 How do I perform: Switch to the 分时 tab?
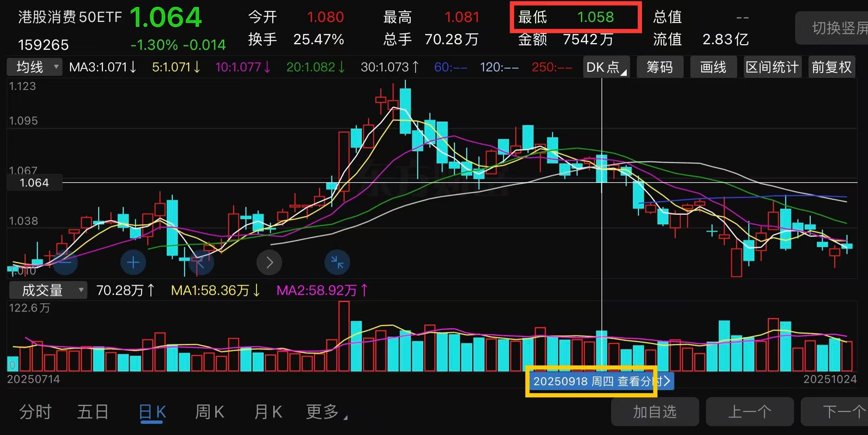click(x=35, y=412)
